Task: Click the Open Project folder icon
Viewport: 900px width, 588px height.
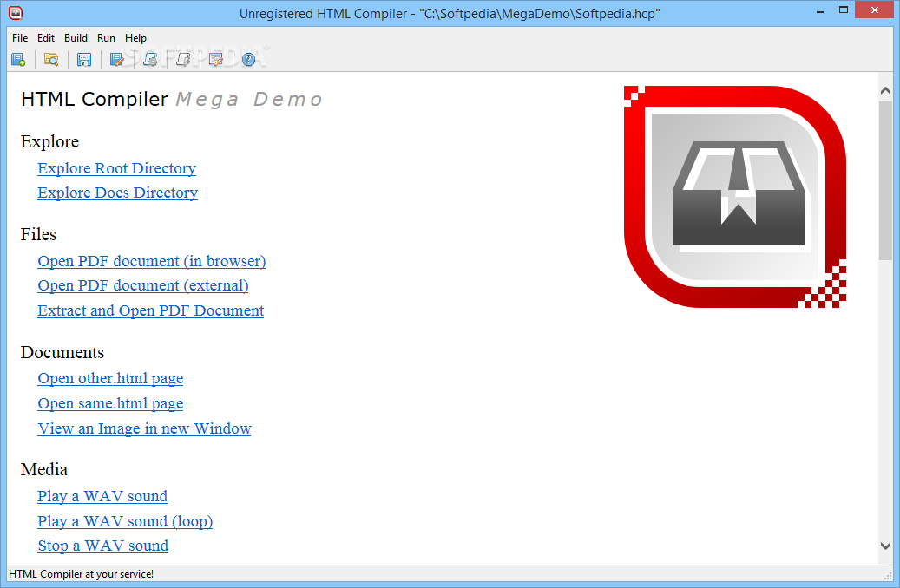Action: (51, 59)
